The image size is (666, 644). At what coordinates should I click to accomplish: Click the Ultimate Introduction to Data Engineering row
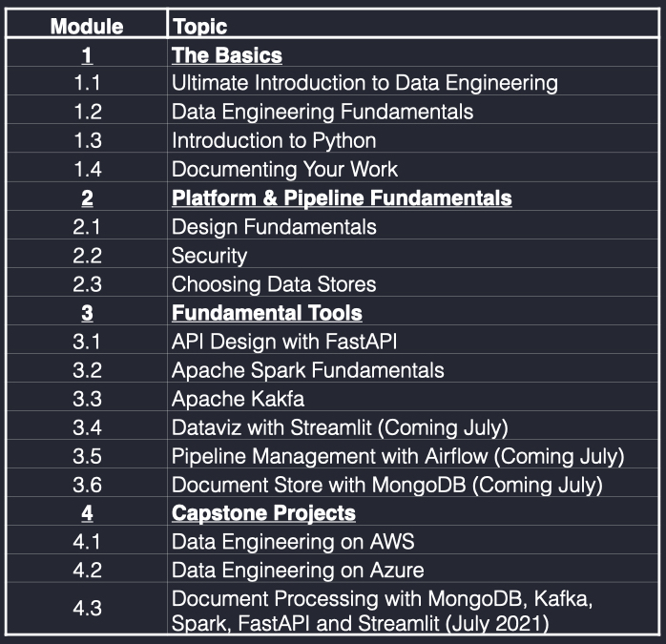[333, 81]
